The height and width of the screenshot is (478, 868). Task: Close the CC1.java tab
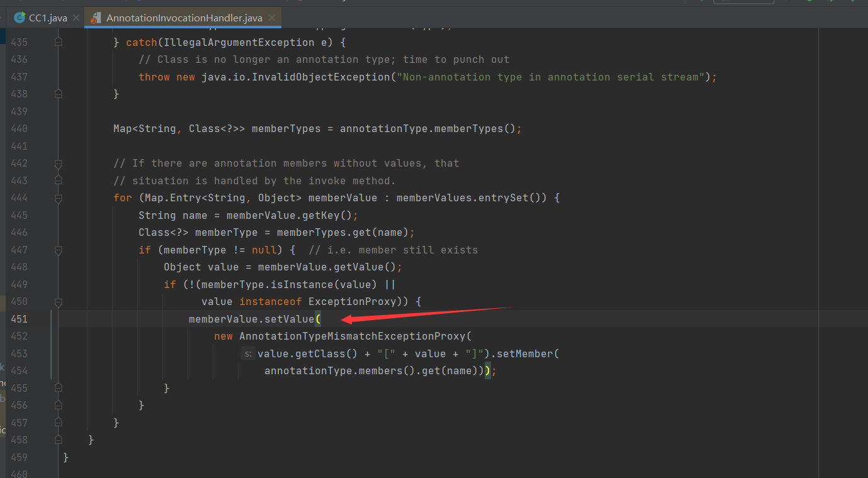76,18
